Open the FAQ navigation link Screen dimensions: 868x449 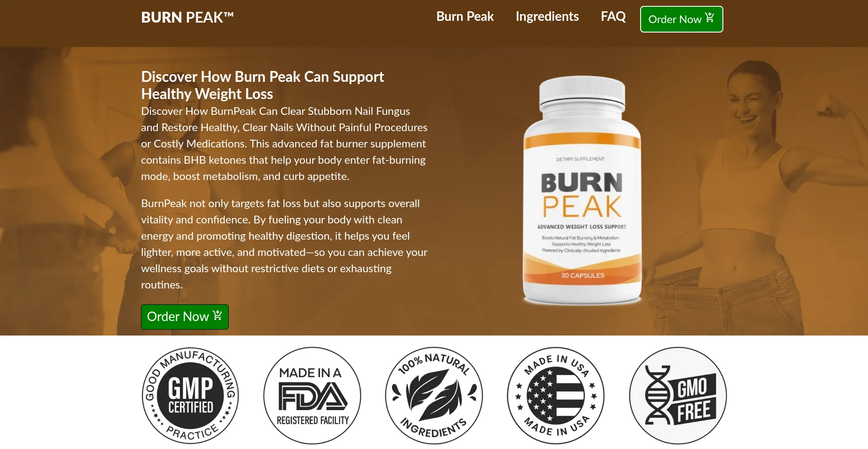(x=613, y=16)
